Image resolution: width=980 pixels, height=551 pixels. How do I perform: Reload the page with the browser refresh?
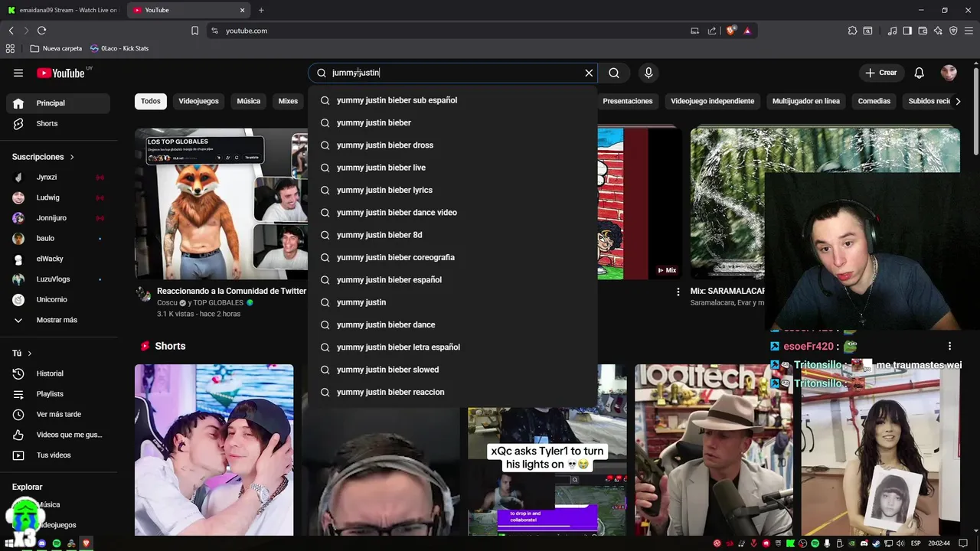[x=41, y=31]
